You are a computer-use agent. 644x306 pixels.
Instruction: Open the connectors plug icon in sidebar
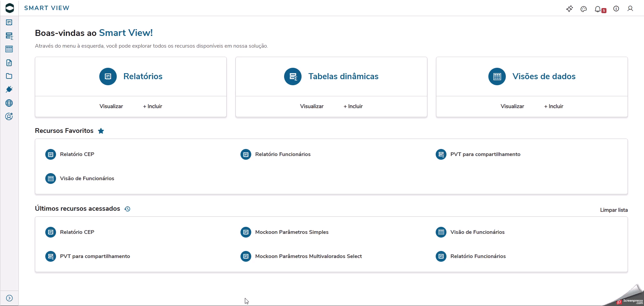click(9, 90)
